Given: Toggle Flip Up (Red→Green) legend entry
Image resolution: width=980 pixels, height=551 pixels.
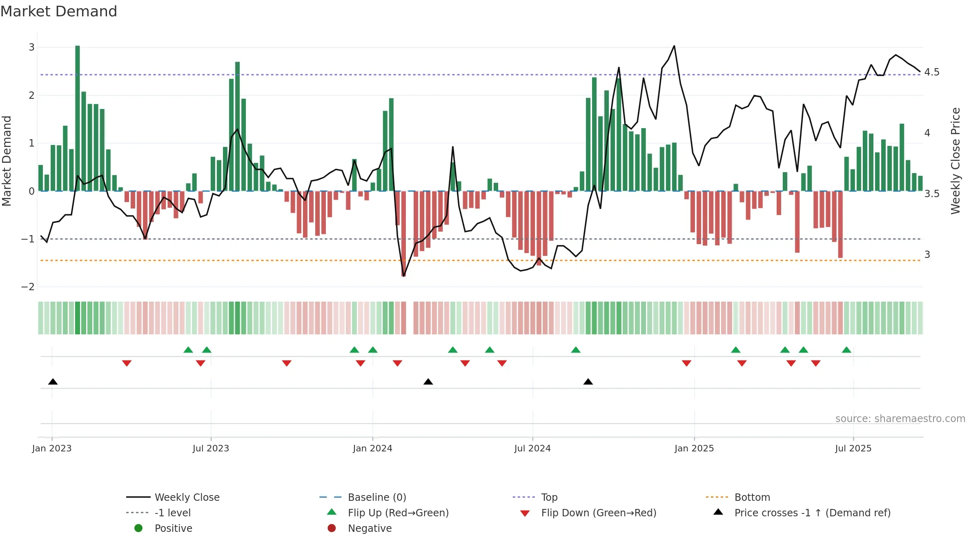Looking at the screenshot, I should 388,513.
